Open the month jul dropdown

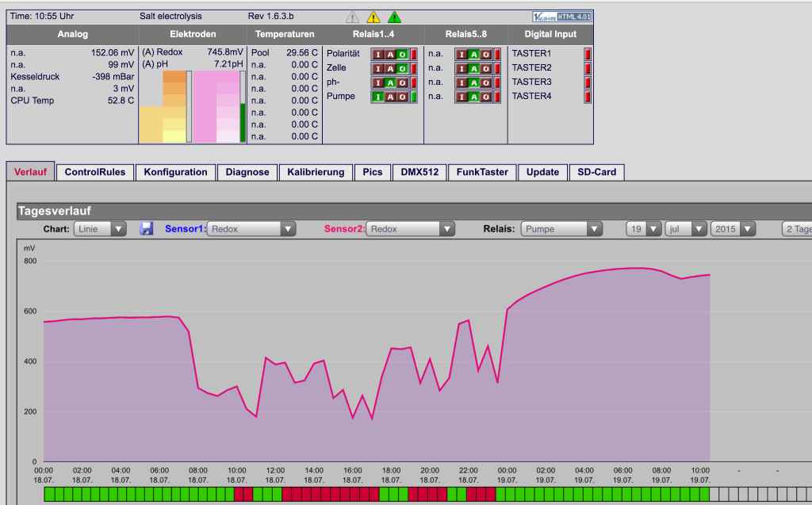(686, 229)
